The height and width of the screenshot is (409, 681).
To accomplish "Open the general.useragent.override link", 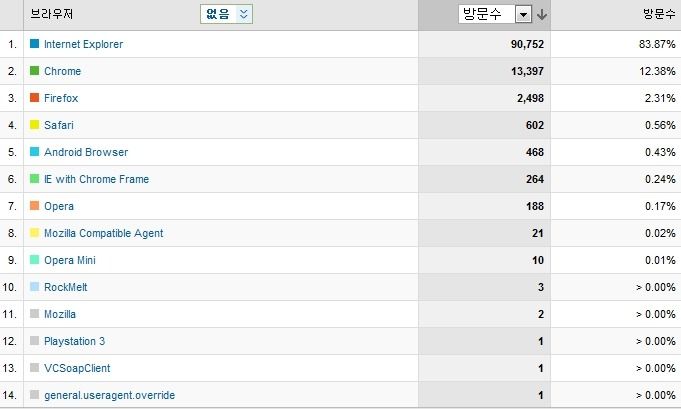I will (x=109, y=395).
